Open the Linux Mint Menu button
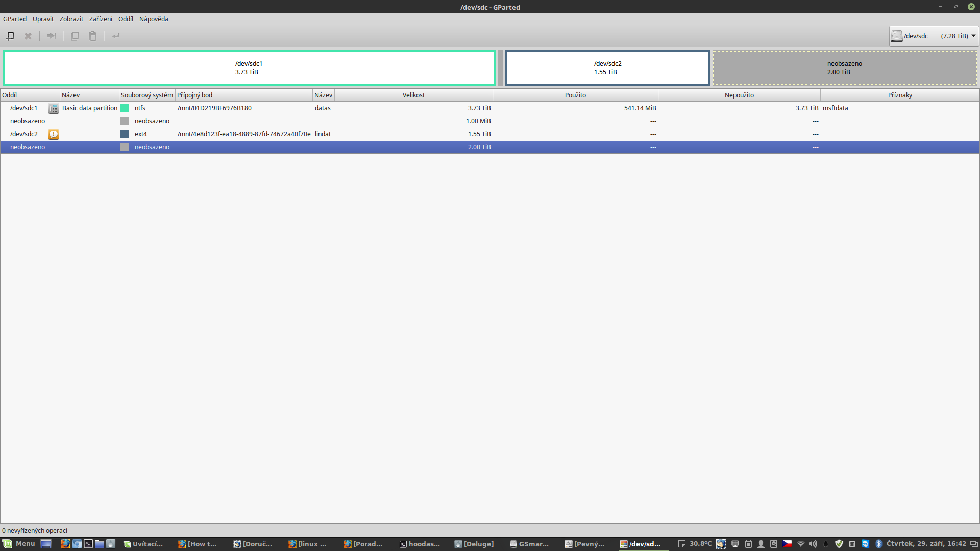This screenshot has height=551, width=980. click(19, 544)
